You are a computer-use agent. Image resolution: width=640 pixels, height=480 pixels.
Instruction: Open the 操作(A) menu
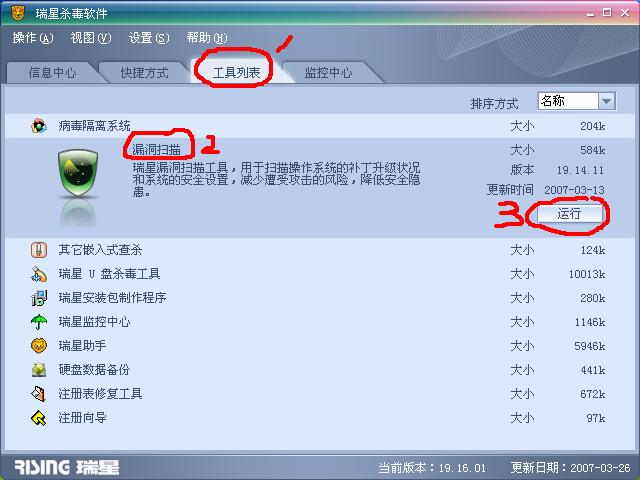(x=33, y=38)
